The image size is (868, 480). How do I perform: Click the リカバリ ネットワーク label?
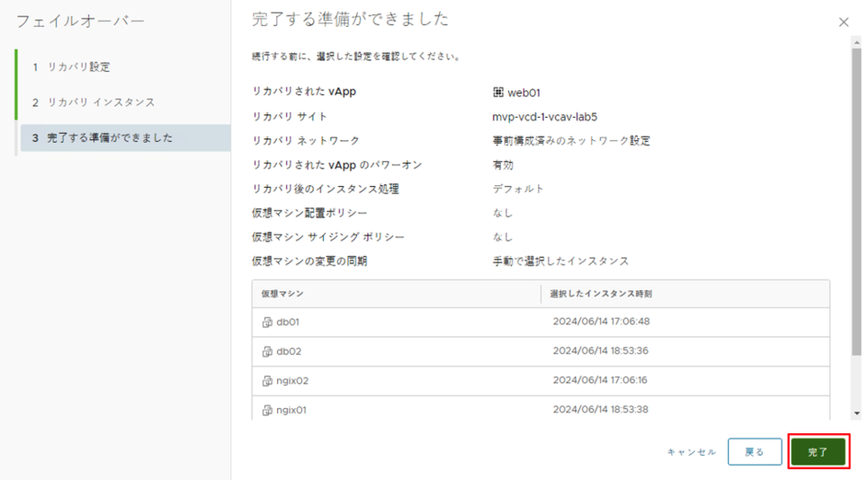pos(306,141)
